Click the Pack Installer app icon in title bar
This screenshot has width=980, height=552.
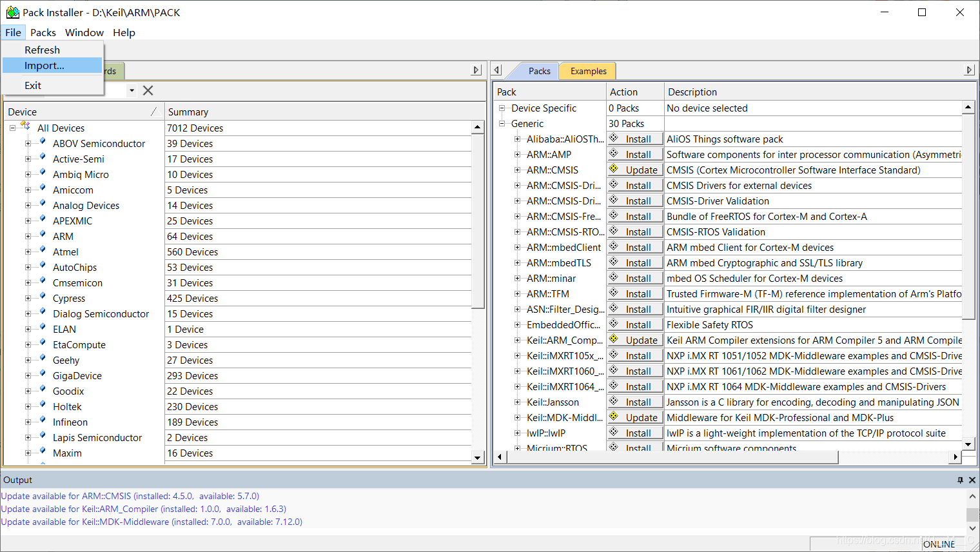coord(12,12)
